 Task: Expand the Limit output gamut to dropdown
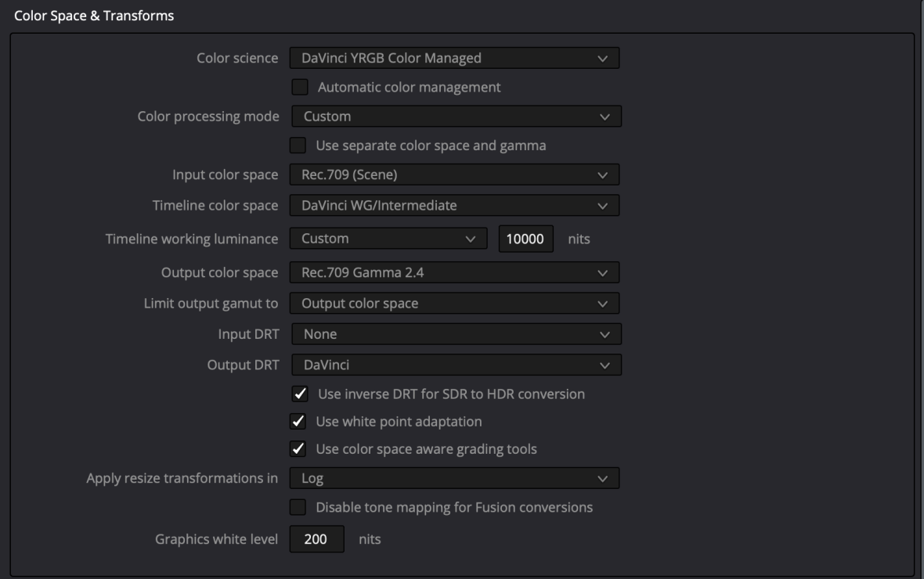pyautogui.click(x=454, y=304)
